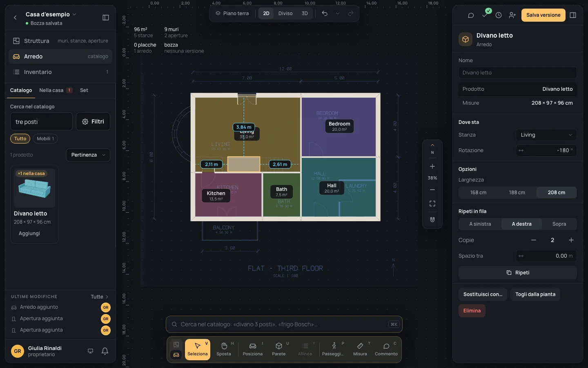This screenshot has height=368, width=588.
Task: Click the Rotazione value field
Action: pyautogui.click(x=546, y=150)
